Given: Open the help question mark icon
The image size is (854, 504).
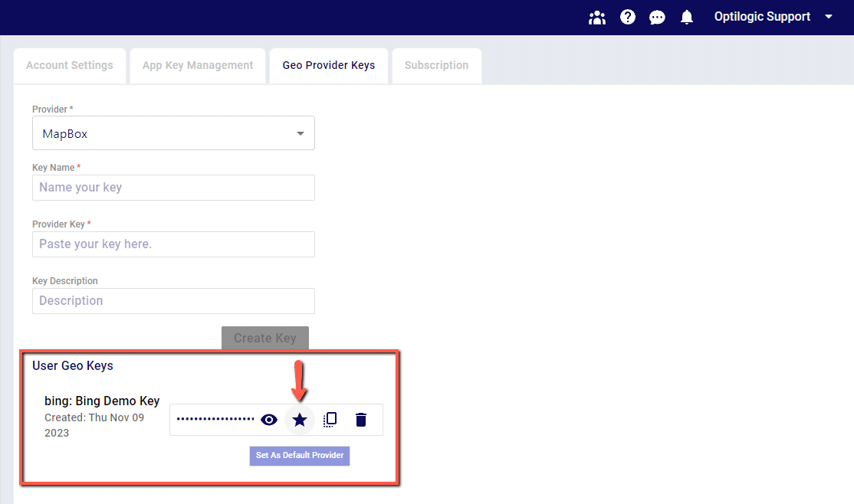Looking at the screenshot, I should [x=627, y=17].
